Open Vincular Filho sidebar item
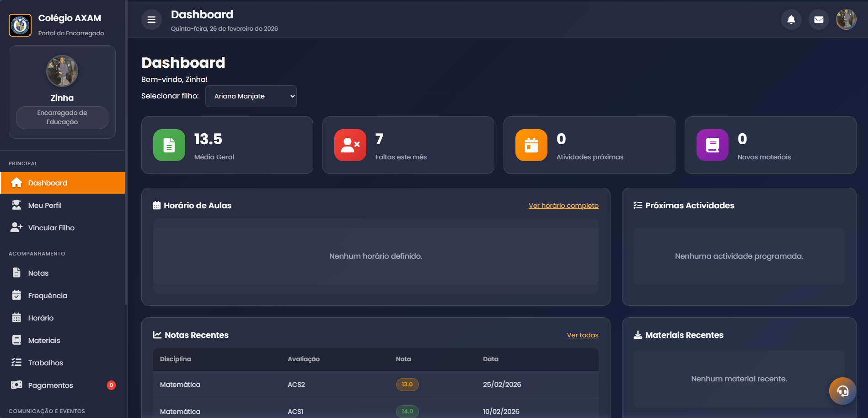This screenshot has height=418, width=868. coord(51,228)
